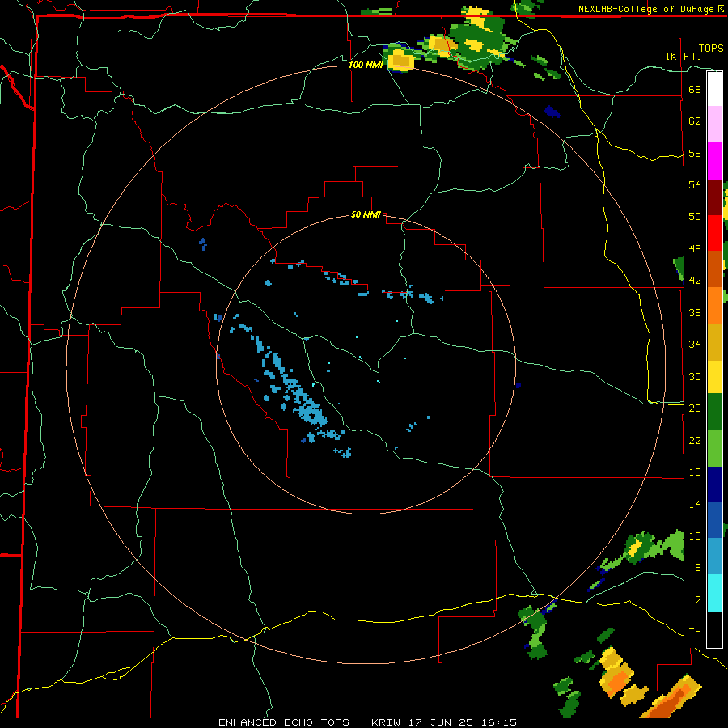
Task: Click the 34 value on the scale
Action: coord(695,344)
